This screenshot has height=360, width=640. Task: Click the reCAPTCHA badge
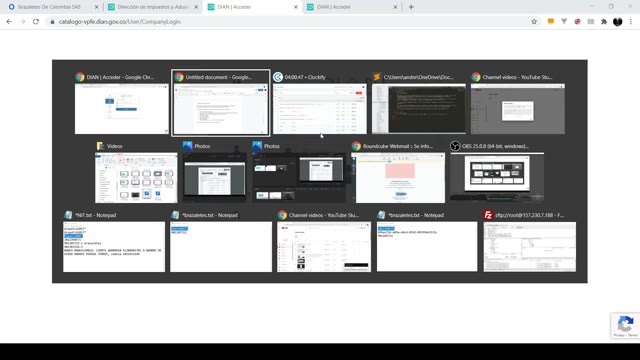[625, 326]
